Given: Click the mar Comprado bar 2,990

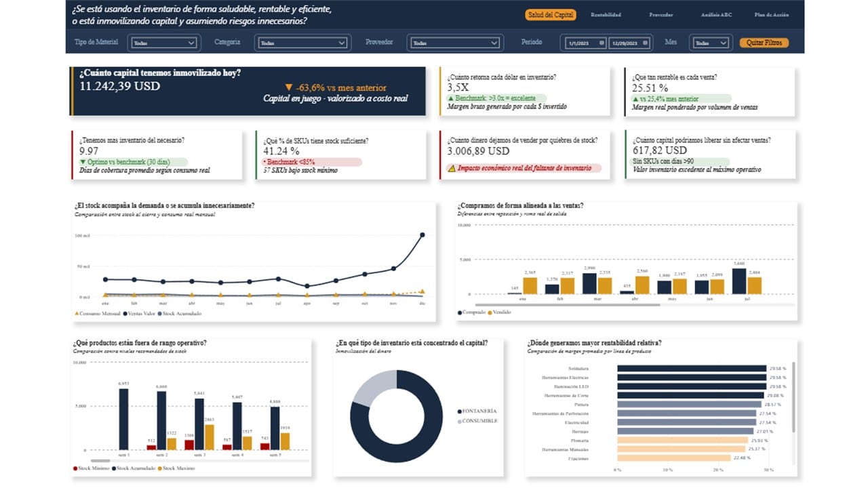Looking at the screenshot, I should 589,283.
